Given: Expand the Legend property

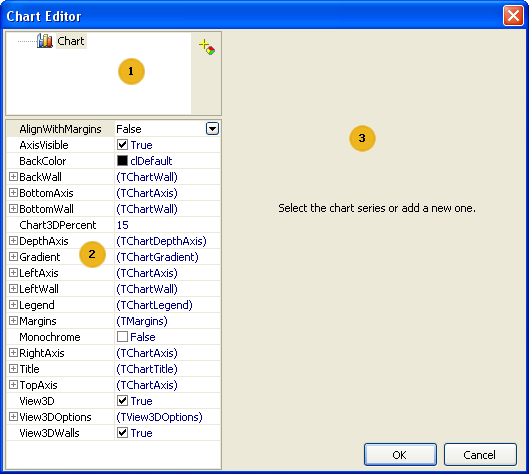Looking at the screenshot, I should click(x=13, y=305).
